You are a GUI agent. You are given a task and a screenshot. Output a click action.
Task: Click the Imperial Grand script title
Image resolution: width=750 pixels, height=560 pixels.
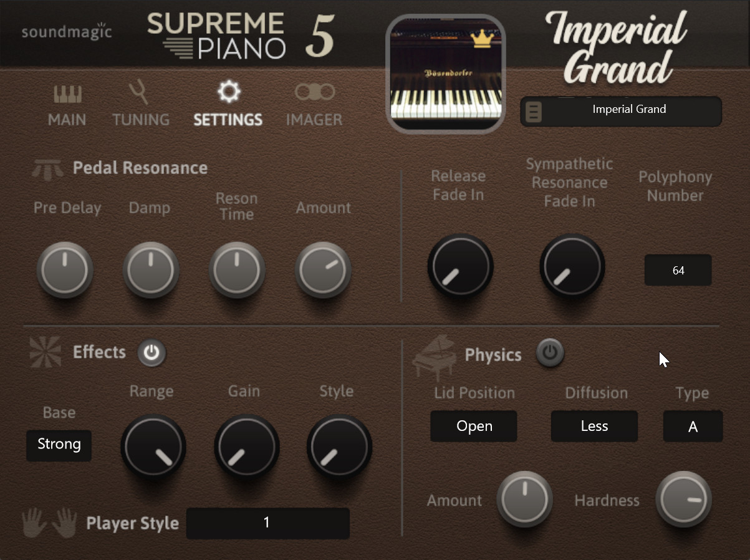616,47
